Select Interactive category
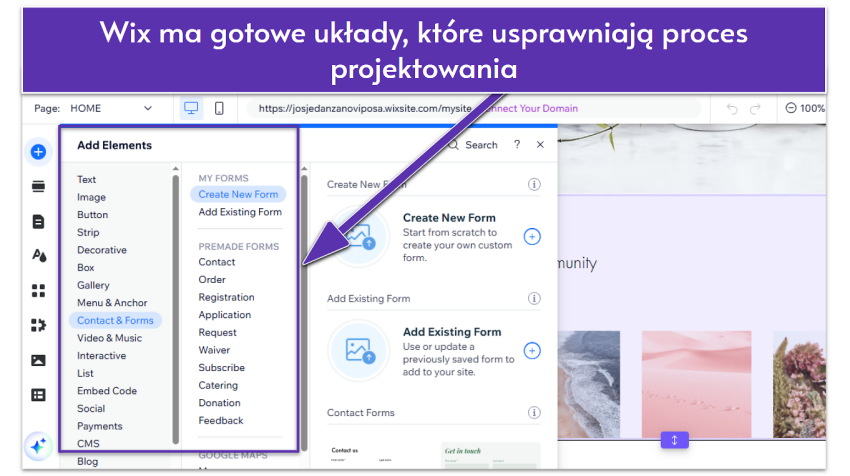The width and height of the screenshot is (850, 476). pos(101,356)
